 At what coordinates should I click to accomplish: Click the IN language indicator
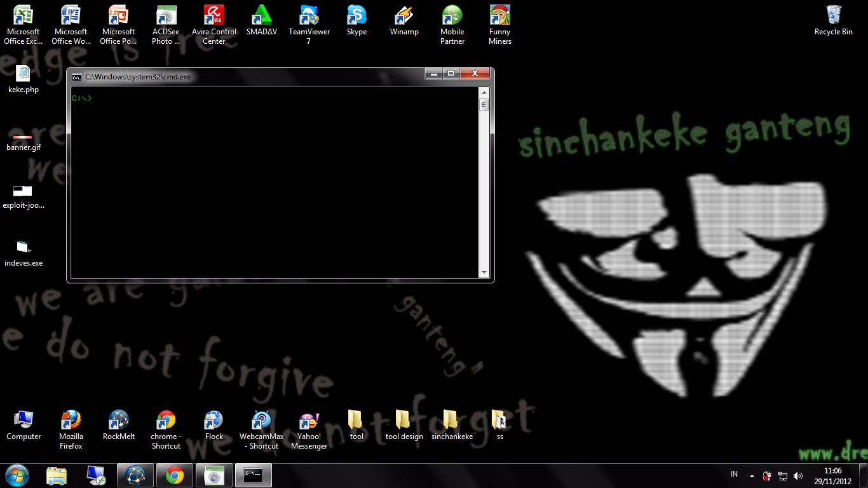coord(735,474)
